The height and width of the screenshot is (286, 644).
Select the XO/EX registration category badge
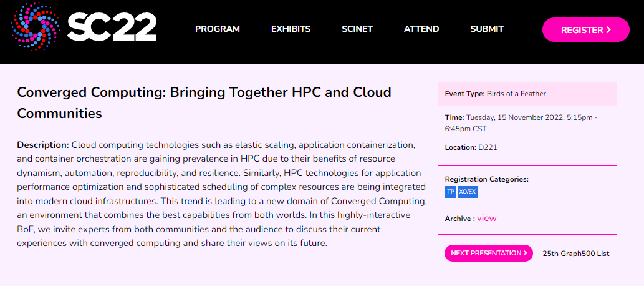tap(468, 192)
